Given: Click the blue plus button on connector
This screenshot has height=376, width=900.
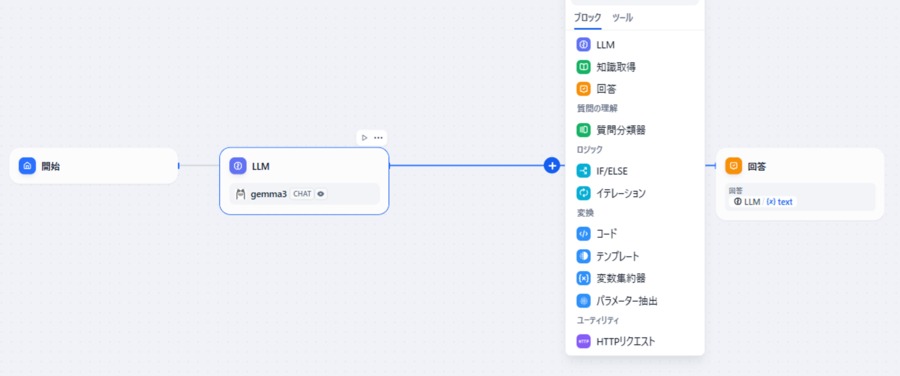Looking at the screenshot, I should click(x=552, y=166).
